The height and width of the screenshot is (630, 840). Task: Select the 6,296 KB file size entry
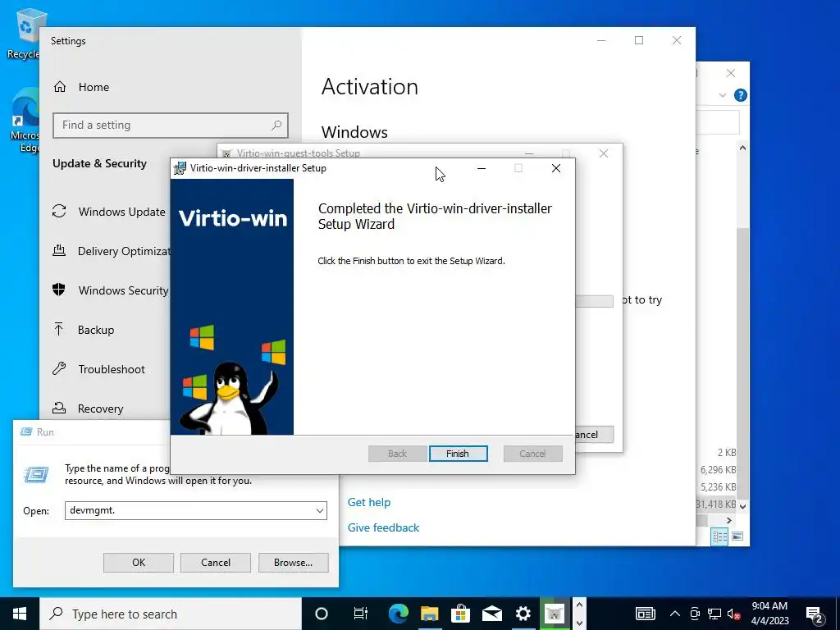[x=718, y=470]
